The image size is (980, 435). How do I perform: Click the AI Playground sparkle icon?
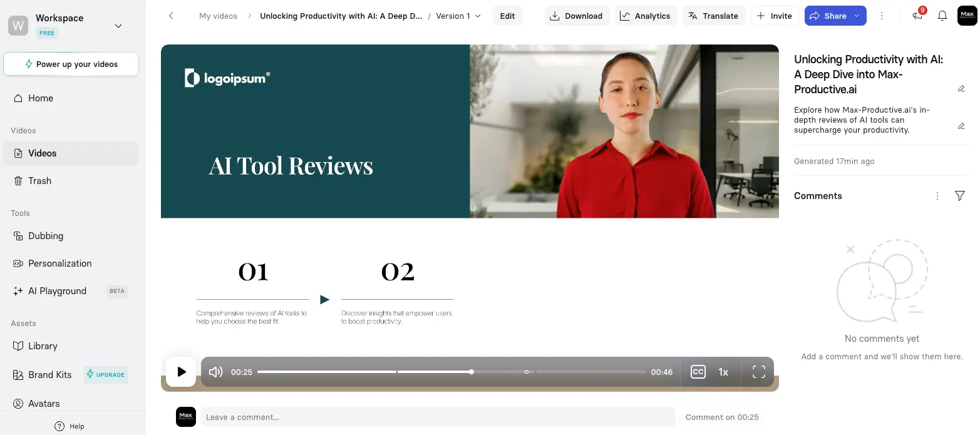tap(18, 291)
